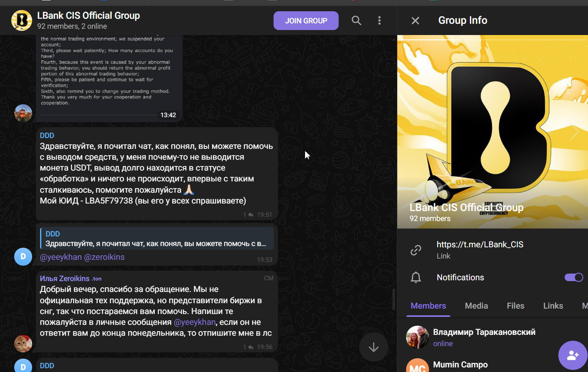Click the sender avatar beside the 13:42 message
This screenshot has width=588, height=372.
pos(23,113)
